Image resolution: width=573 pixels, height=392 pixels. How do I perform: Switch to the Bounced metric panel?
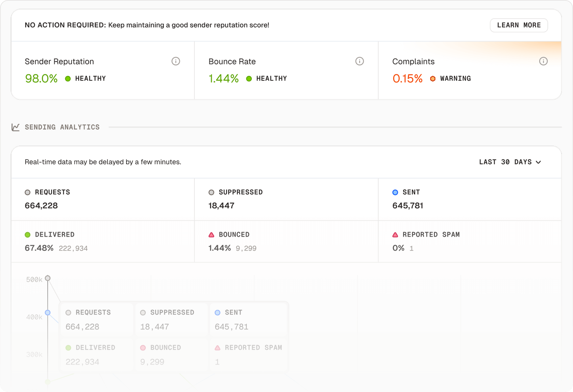pyautogui.click(x=286, y=241)
